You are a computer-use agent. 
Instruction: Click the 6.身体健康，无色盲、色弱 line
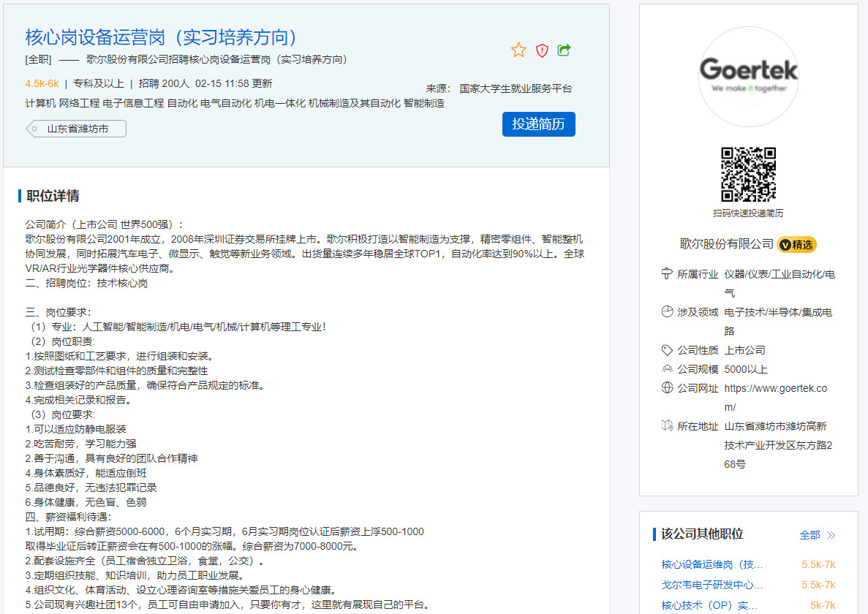pyautogui.click(x=86, y=502)
